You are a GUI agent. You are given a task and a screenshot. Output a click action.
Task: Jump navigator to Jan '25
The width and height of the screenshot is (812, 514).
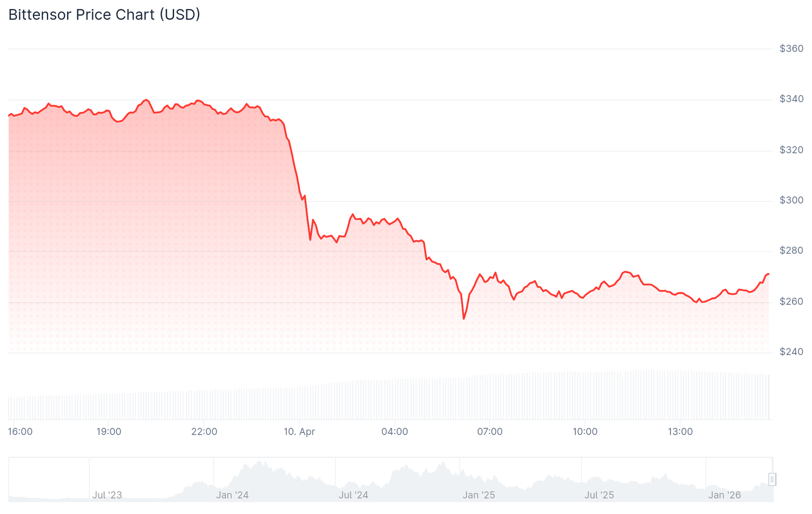pyautogui.click(x=479, y=495)
